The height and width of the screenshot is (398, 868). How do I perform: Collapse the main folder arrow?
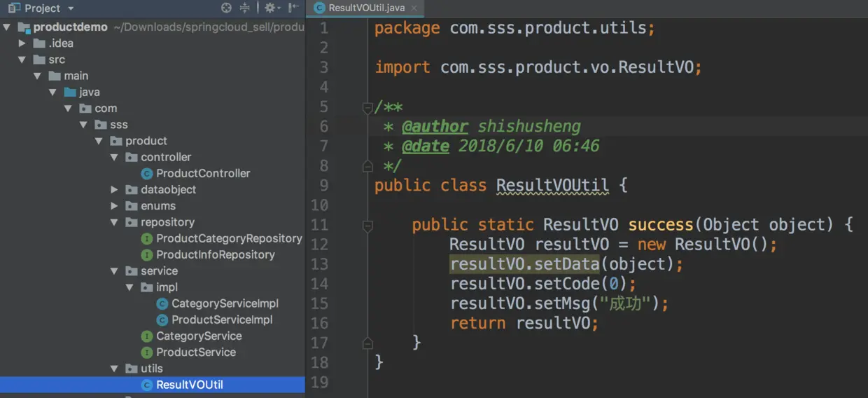point(38,76)
